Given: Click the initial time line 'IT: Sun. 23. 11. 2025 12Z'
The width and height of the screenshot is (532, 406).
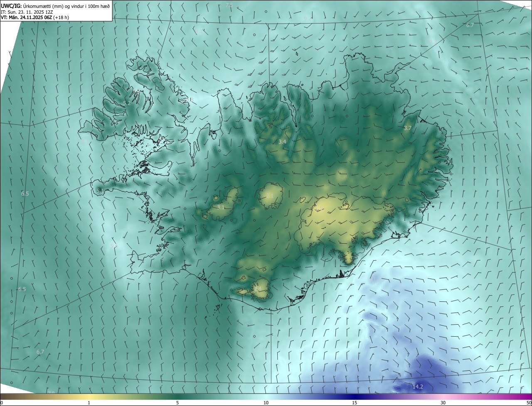Looking at the screenshot, I should pos(27,12).
